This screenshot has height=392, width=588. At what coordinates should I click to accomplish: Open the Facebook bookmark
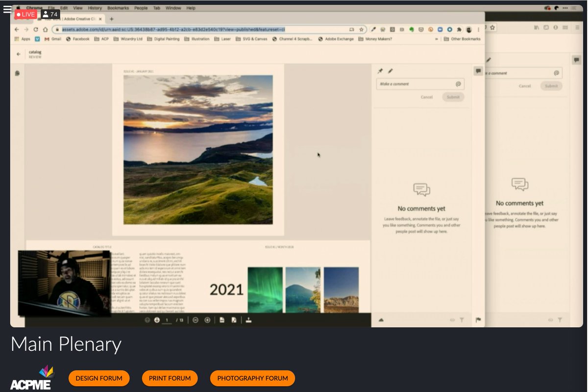[x=77, y=39]
